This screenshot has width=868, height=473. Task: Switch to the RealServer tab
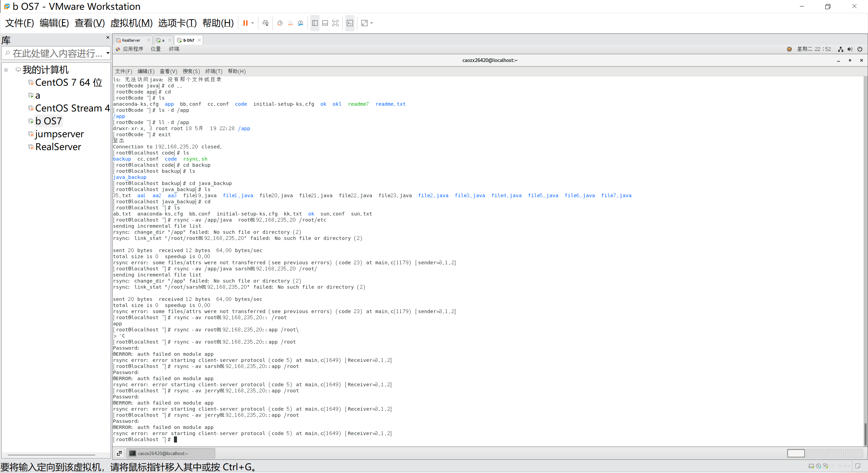point(131,40)
